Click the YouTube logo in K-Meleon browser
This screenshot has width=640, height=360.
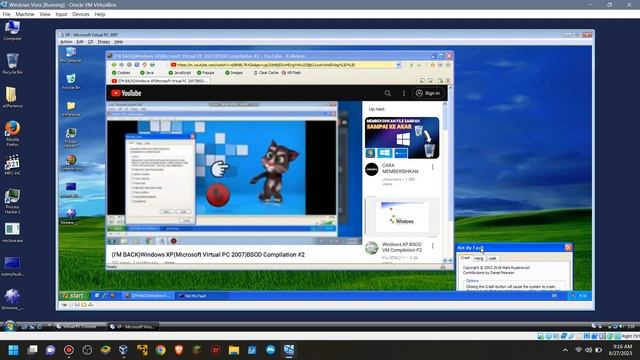tap(126, 93)
